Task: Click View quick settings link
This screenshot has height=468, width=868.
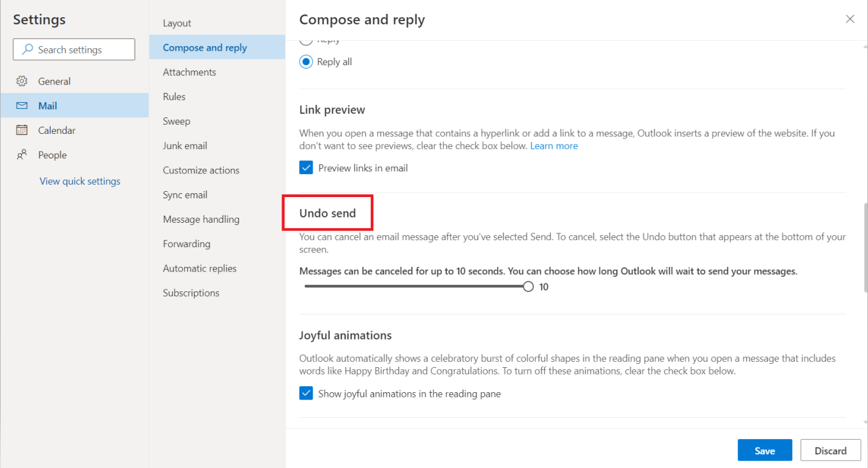Action: [x=80, y=181]
